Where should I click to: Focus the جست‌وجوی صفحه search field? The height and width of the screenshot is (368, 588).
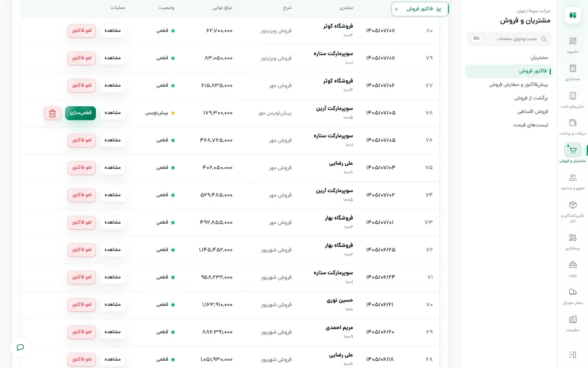[509, 39]
